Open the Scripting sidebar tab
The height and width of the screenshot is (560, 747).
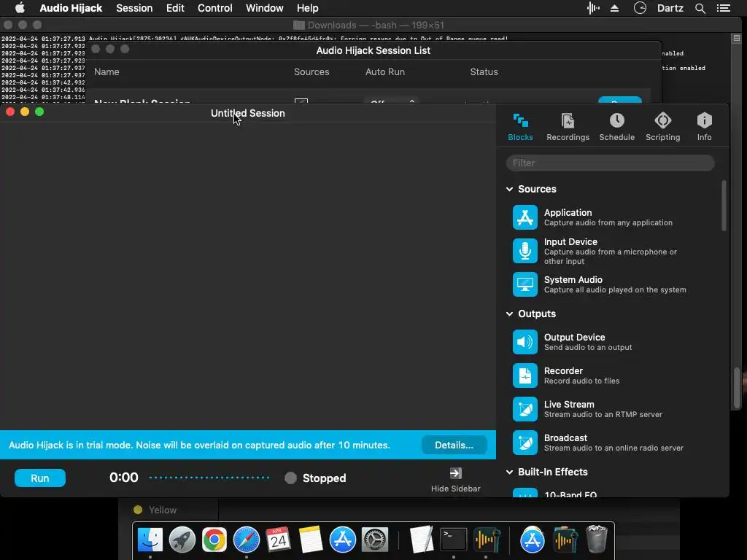click(662, 127)
